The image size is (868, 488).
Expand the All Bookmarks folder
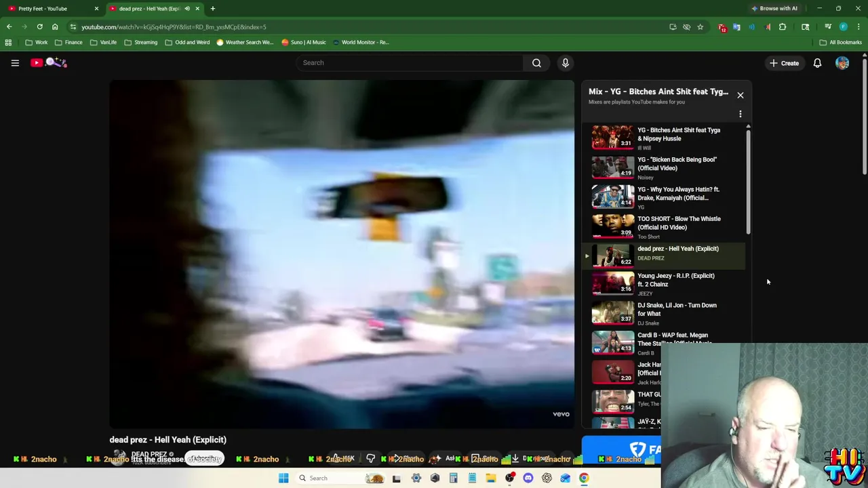pos(840,43)
